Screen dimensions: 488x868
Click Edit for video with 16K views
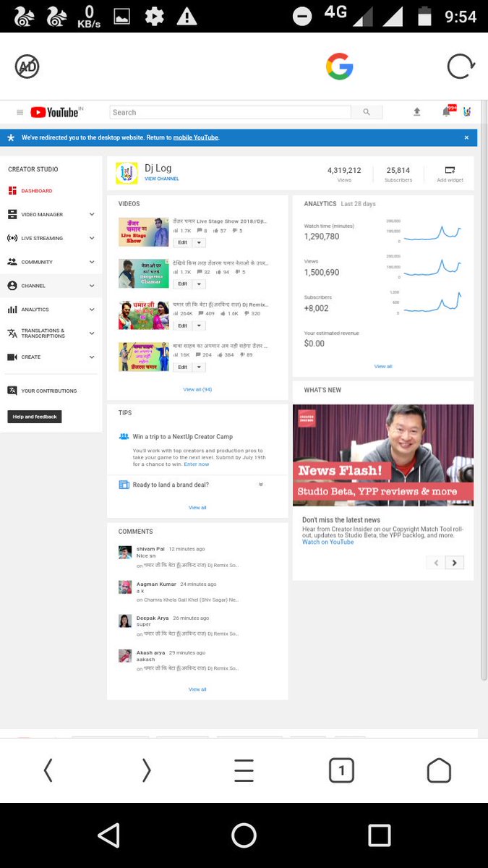click(x=182, y=367)
